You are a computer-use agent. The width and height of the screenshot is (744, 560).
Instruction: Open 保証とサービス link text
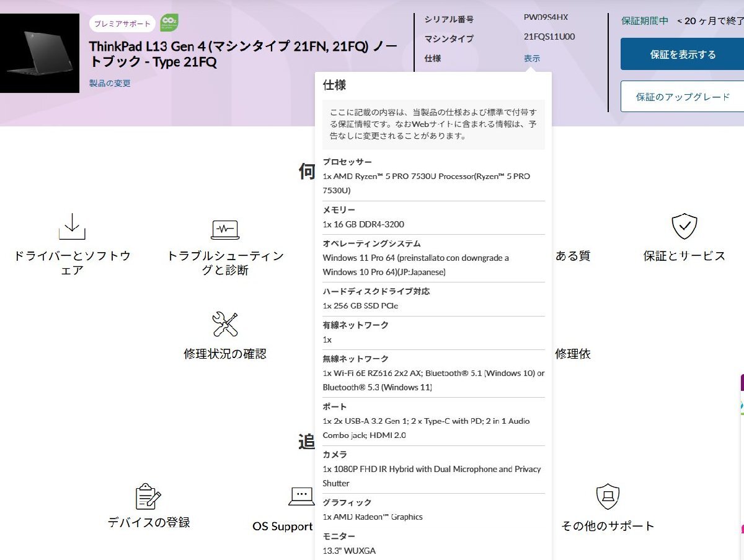[x=684, y=256]
